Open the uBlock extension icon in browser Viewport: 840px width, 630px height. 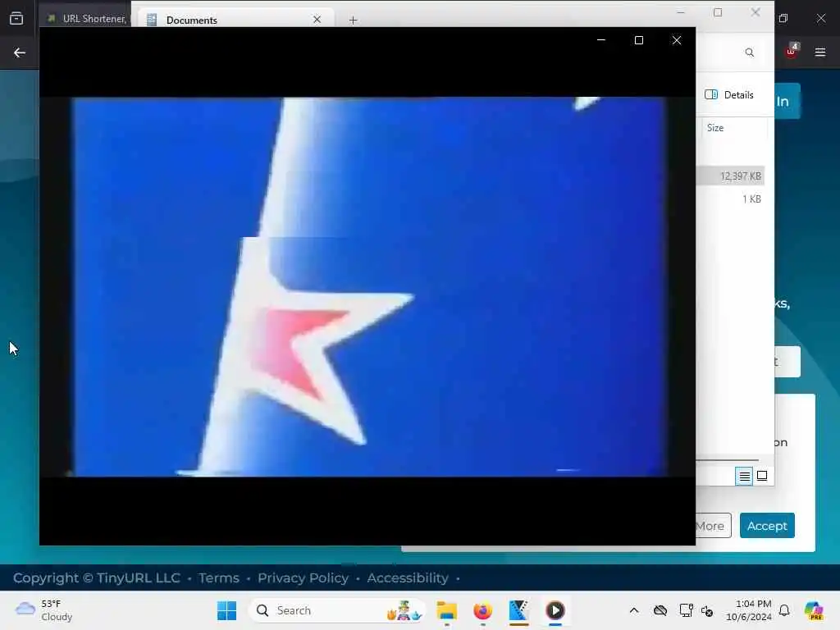792,52
